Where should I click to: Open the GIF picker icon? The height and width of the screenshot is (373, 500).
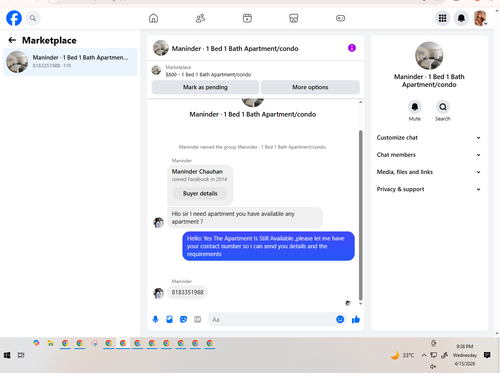tap(198, 319)
